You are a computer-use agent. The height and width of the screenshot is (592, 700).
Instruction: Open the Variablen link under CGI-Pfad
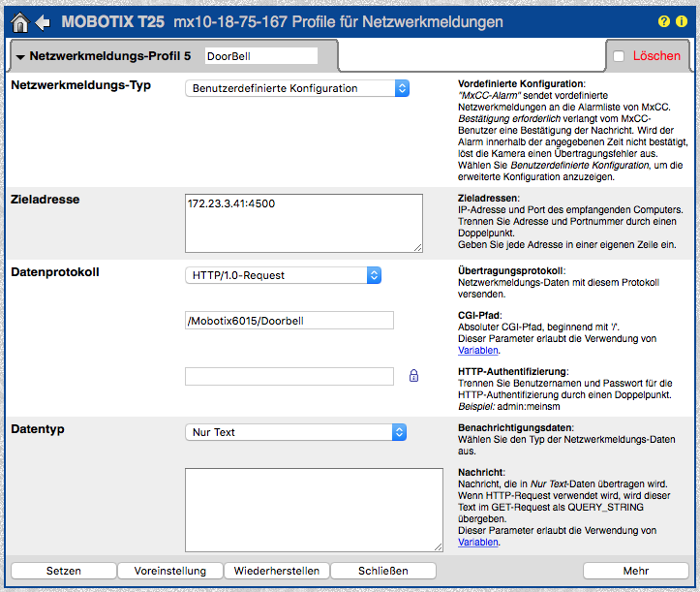tap(478, 351)
